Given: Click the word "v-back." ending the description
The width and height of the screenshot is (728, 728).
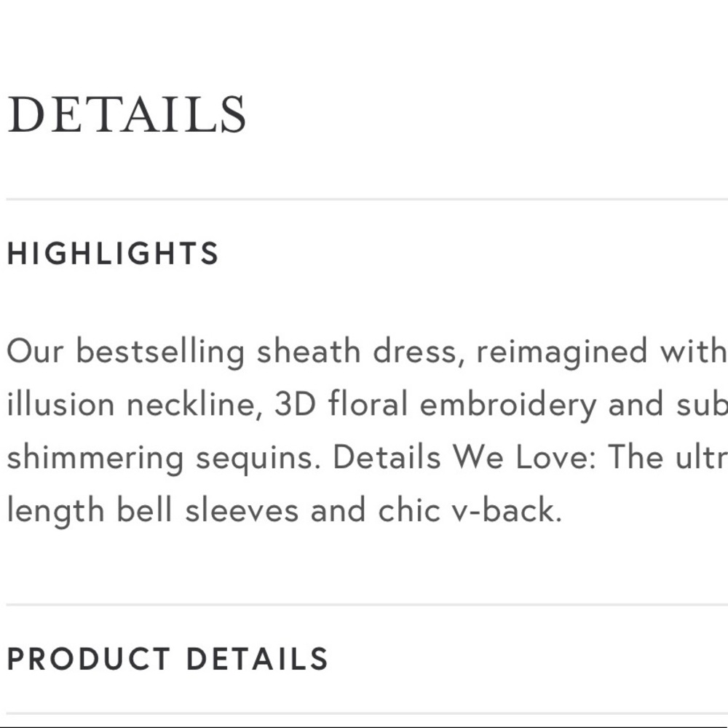Looking at the screenshot, I should point(507,510).
